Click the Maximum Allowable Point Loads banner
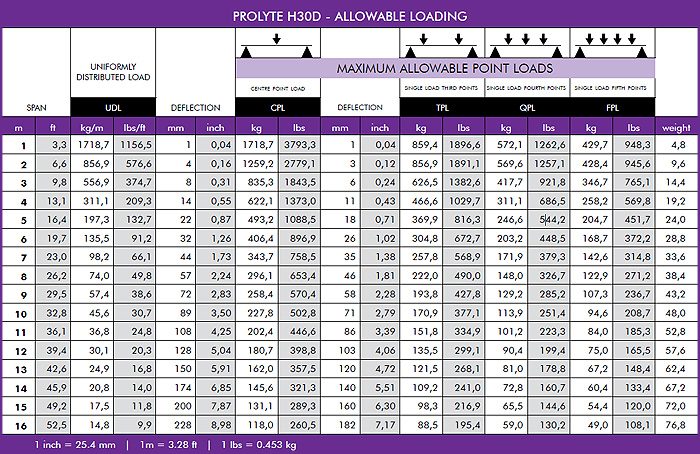The height and width of the screenshot is (454, 700). [x=445, y=68]
